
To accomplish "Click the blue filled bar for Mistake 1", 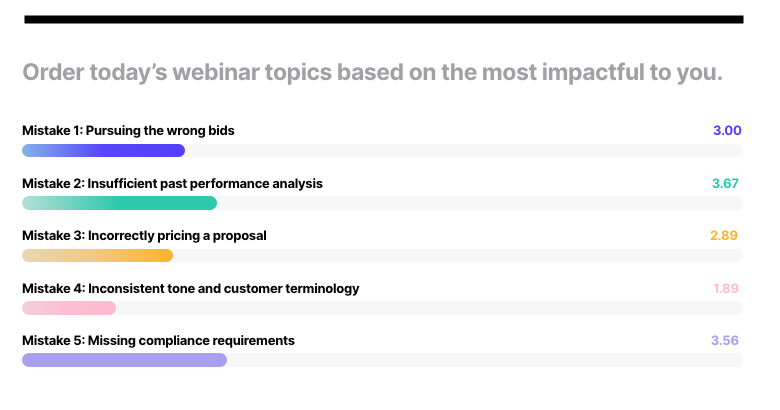I will [103, 151].
